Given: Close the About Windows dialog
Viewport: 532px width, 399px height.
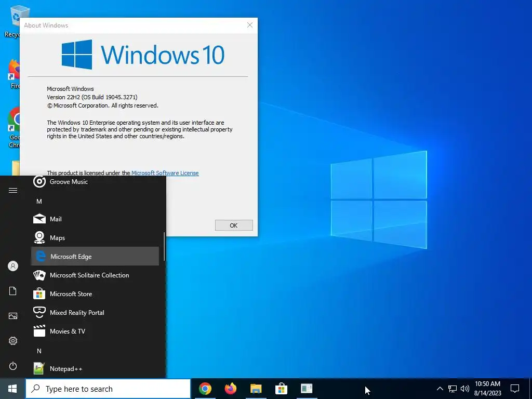Looking at the screenshot, I should point(250,25).
